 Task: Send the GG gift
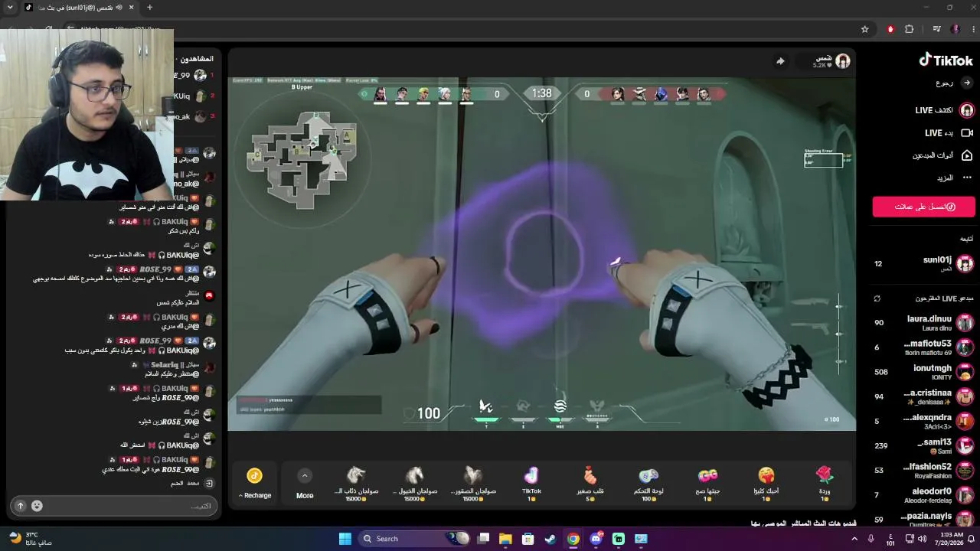pos(707,483)
